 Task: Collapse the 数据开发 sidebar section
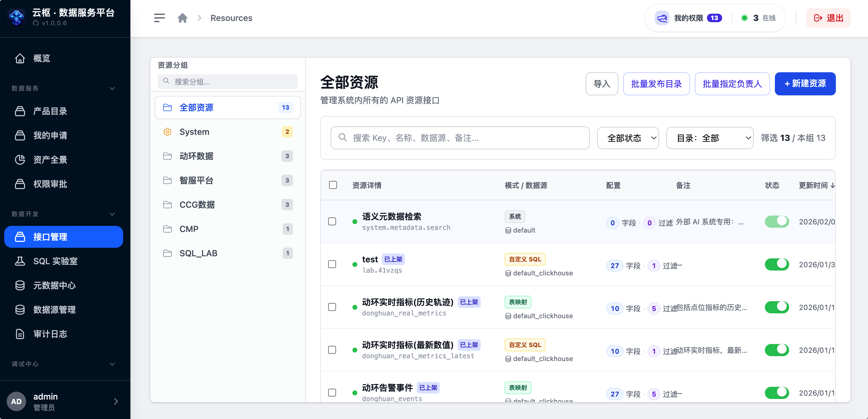pos(112,214)
